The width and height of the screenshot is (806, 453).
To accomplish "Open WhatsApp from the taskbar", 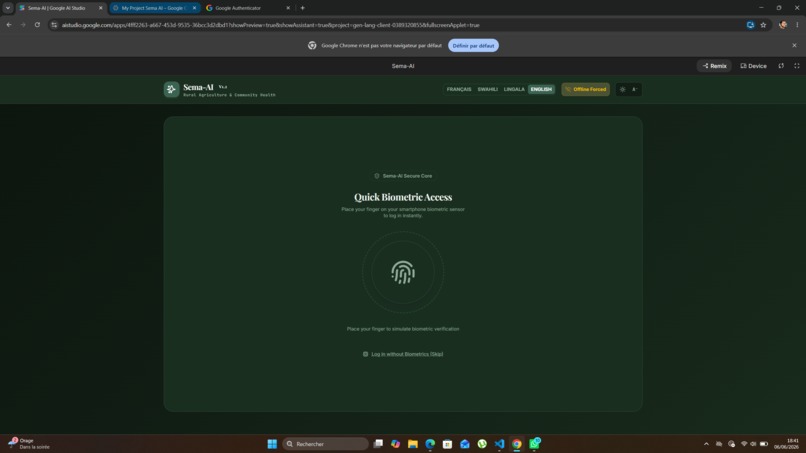I will pos(535,443).
